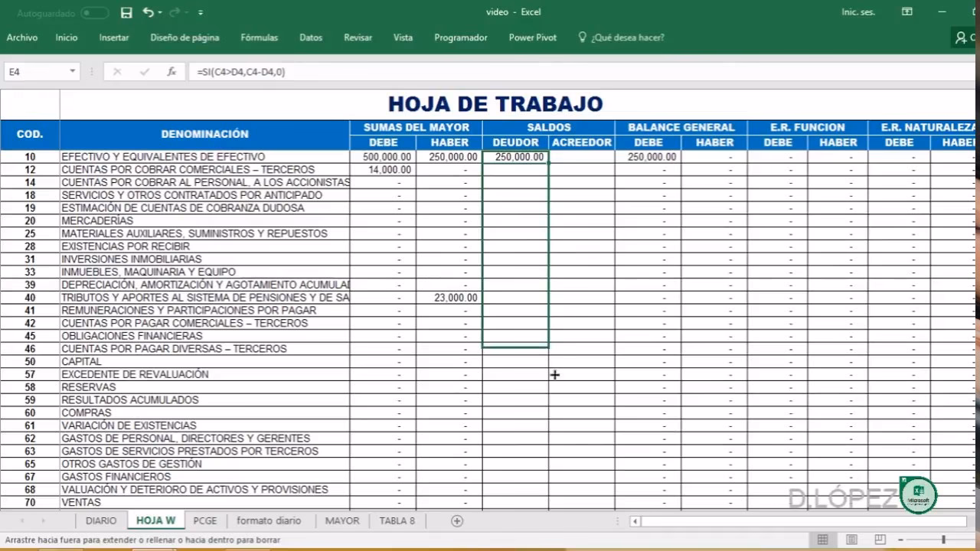The image size is (980, 551).
Task: Click the new sheet plus button
Action: pyautogui.click(x=456, y=520)
